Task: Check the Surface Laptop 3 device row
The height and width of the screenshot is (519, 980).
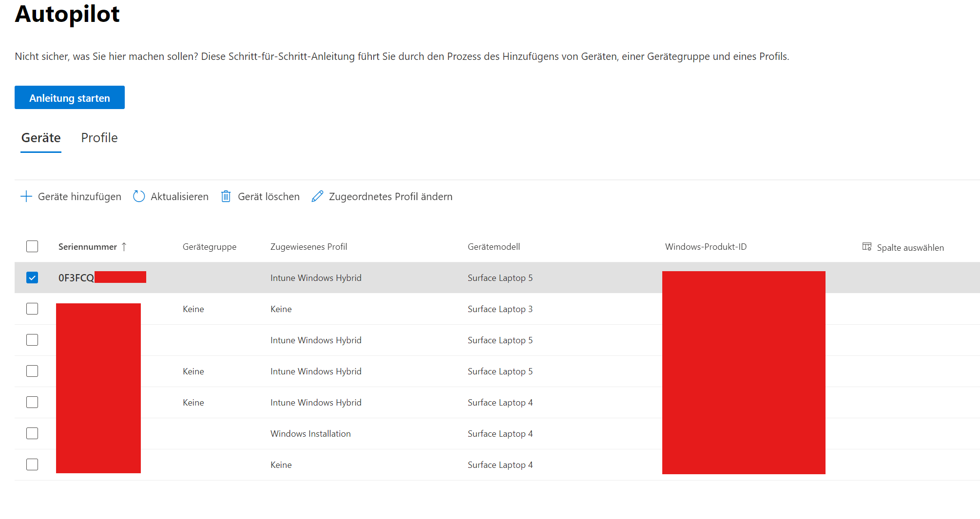Action: (x=32, y=309)
